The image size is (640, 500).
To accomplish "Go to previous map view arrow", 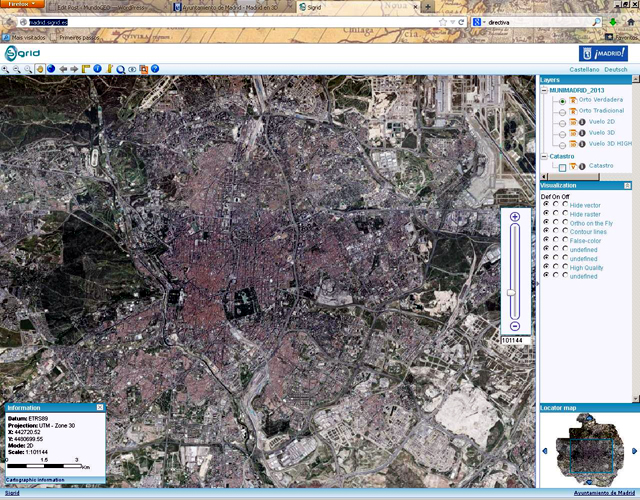I will 63,69.
